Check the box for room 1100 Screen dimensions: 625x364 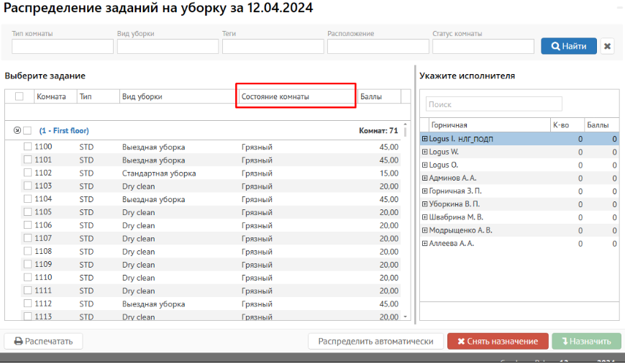27,147
